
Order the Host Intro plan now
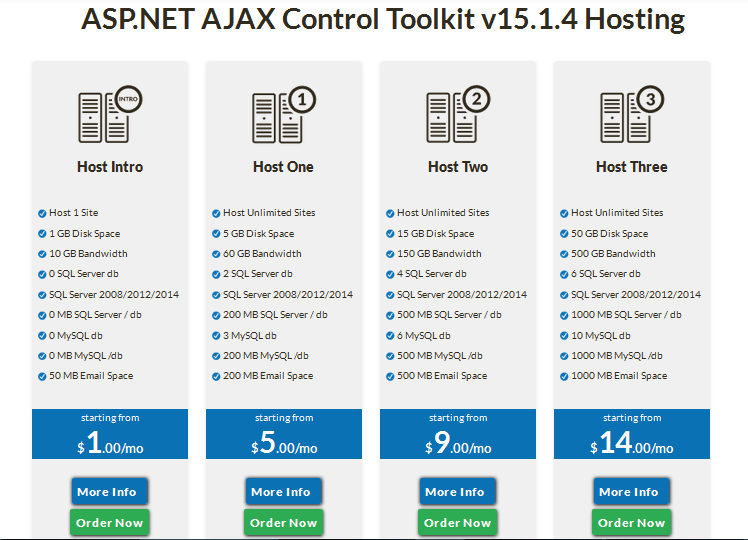[x=110, y=522]
